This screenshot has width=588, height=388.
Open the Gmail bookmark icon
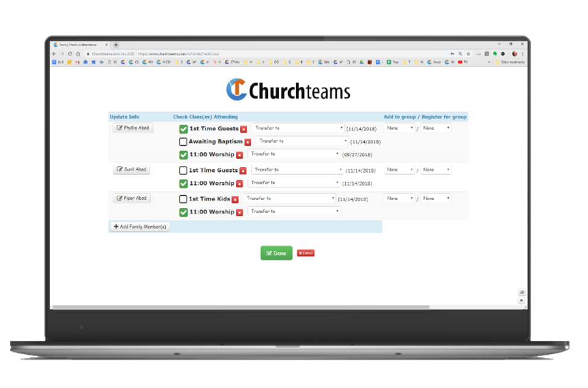78,62
